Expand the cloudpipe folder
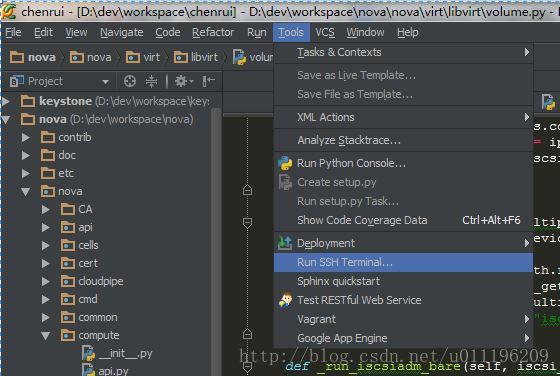560x376 pixels. [46, 281]
